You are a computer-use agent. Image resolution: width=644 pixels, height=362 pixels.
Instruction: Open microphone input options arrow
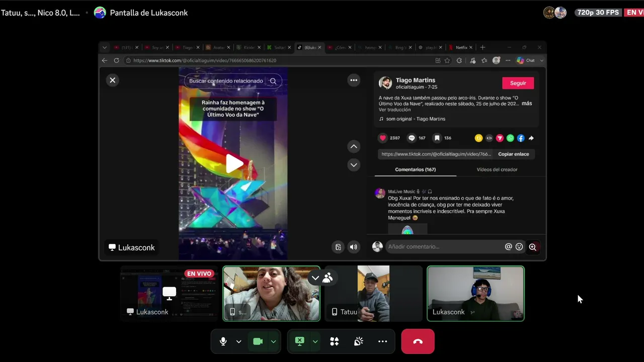pyautogui.click(x=239, y=341)
